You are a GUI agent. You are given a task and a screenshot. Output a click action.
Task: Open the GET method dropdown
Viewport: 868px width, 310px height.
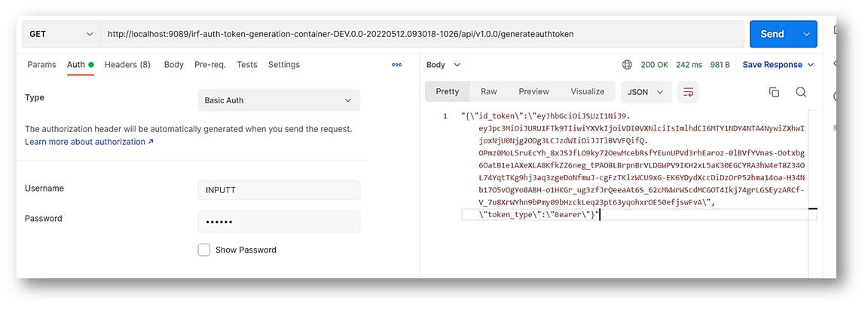click(60, 34)
